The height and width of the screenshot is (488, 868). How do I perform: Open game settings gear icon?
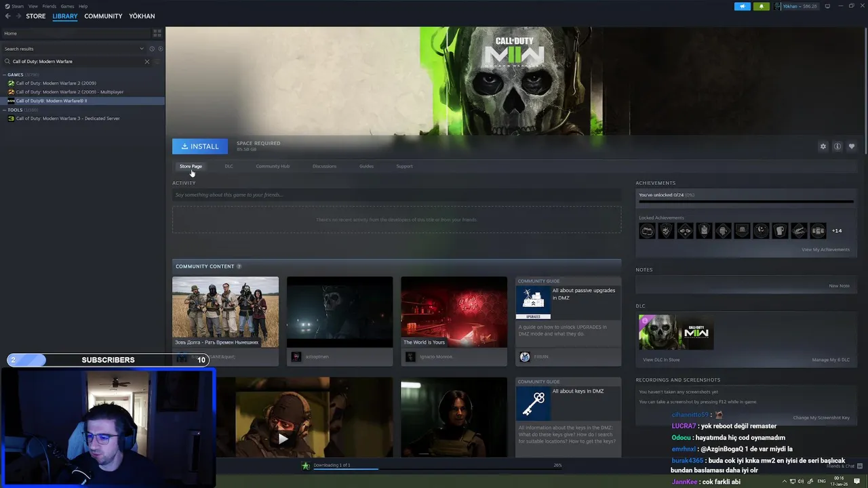pos(823,146)
